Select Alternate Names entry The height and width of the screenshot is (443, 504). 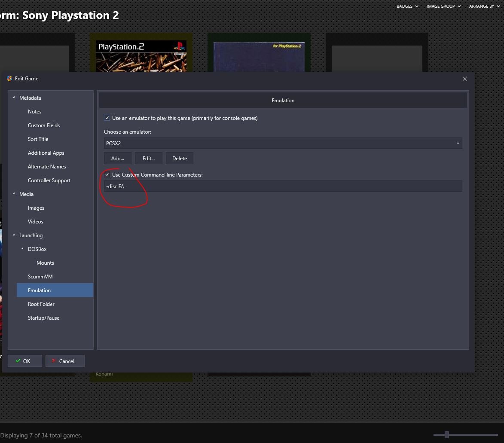[47, 167]
